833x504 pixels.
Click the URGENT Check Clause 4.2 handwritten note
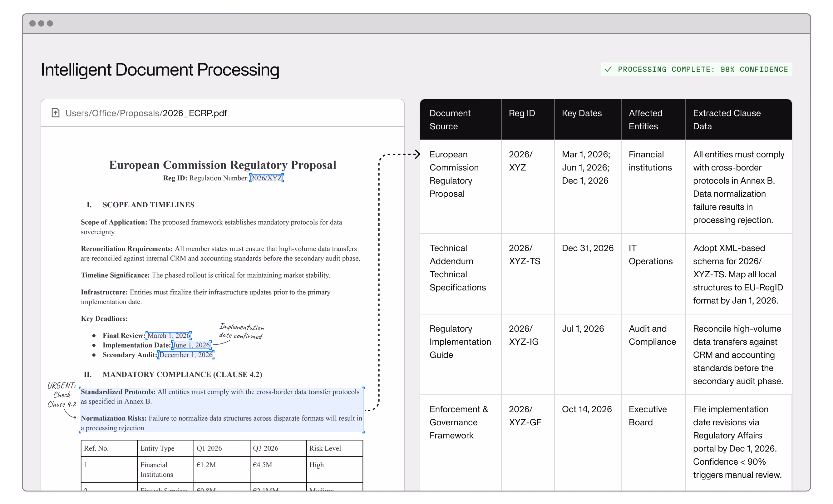click(x=62, y=395)
